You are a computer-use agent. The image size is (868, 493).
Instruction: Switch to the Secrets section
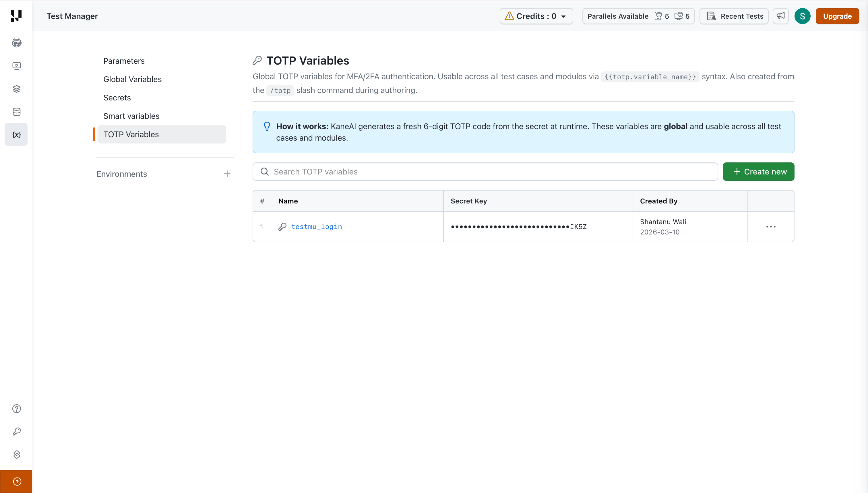pos(117,98)
